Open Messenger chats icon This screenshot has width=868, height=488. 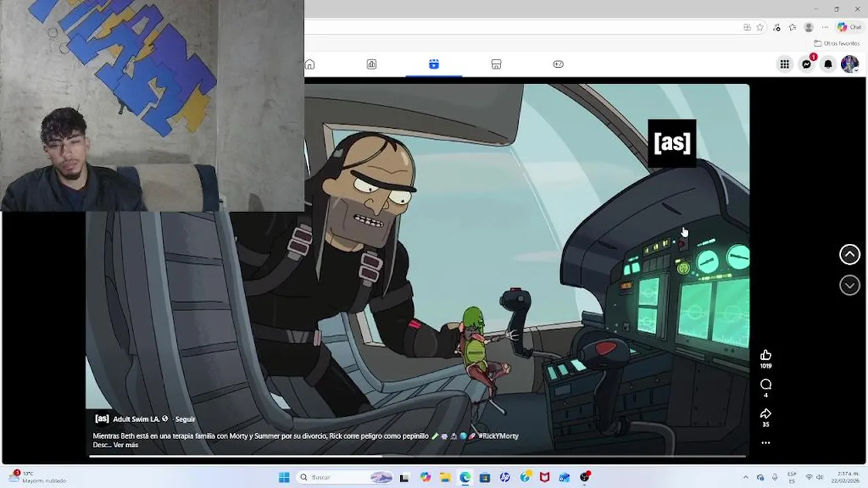tap(806, 64)
